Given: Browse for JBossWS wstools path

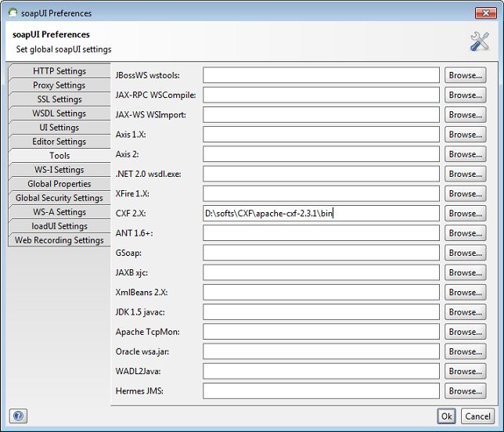Looking at the screenshot, I should coord(465,75).
